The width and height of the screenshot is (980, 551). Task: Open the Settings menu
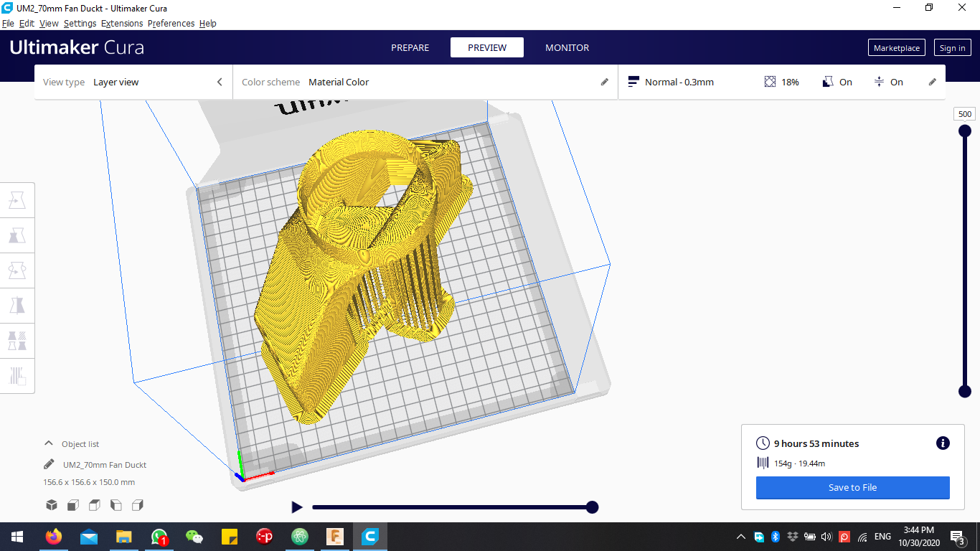(80, 23)
